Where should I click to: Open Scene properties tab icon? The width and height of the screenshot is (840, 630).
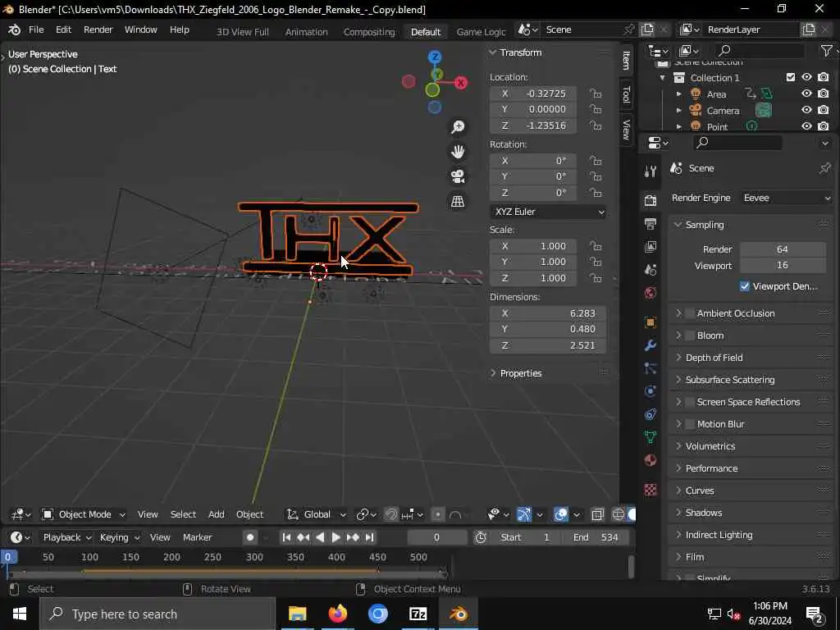pyautogui.click(x=651, y=269)
